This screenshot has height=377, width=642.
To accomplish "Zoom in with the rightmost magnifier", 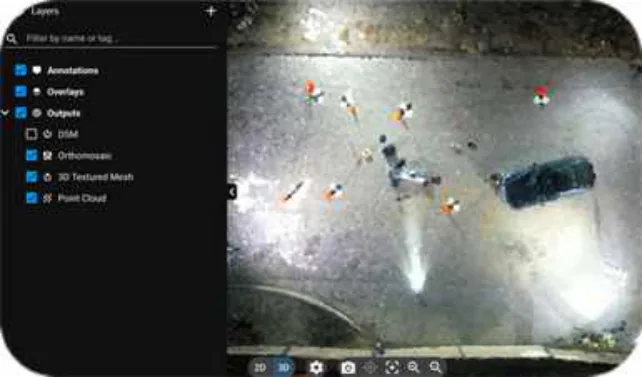I will click(435, 368).
